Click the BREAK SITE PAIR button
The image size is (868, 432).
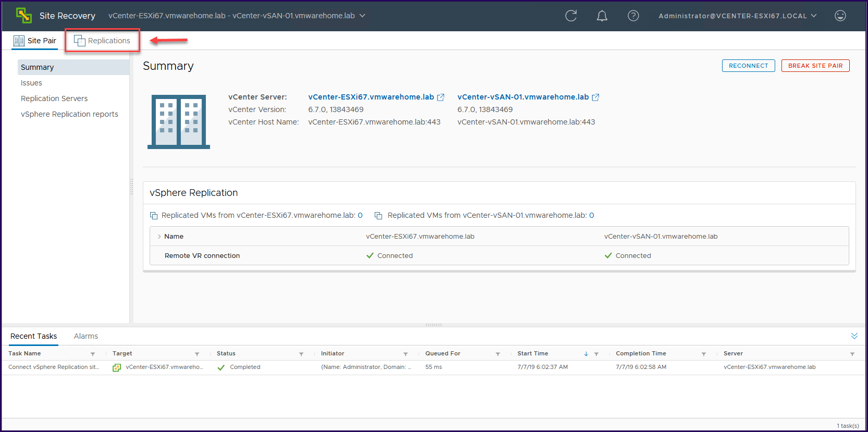[815, 66]
